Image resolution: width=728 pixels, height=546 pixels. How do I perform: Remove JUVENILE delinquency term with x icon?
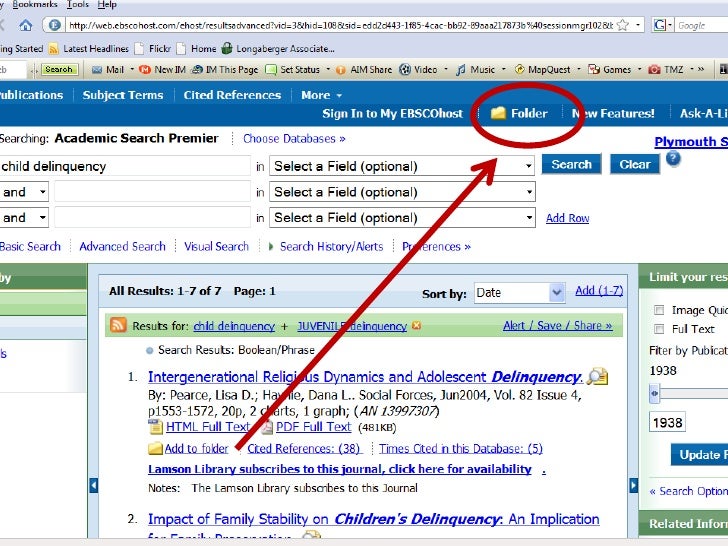(x=416, y=325)
